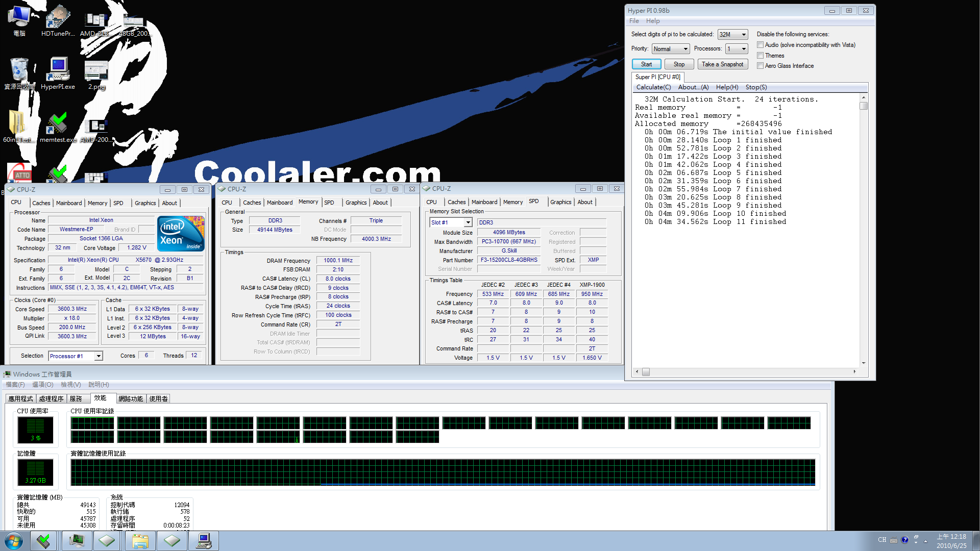Image resolution: width=980 pixels, height=551 pixels.
Task: Click the XMP SPD Ext. field
Action: coord(593,260)
